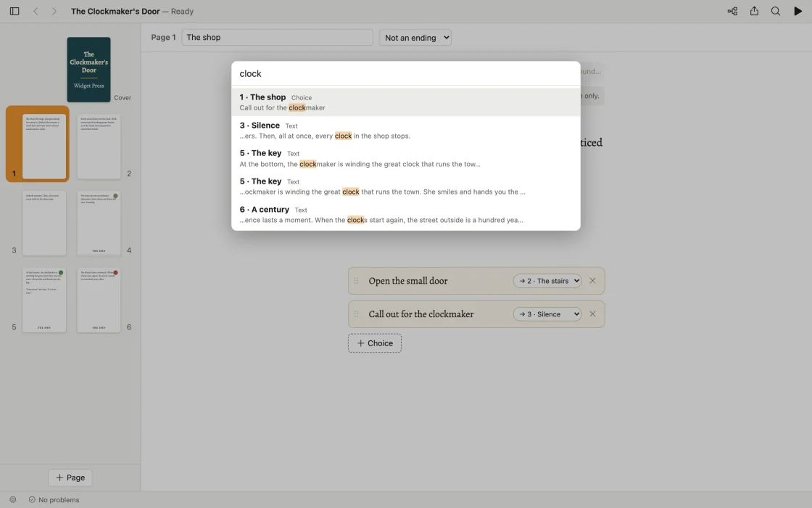Select page 5 thumbnail
Viewport: 812px width, 508px height.
coord(44,300)
